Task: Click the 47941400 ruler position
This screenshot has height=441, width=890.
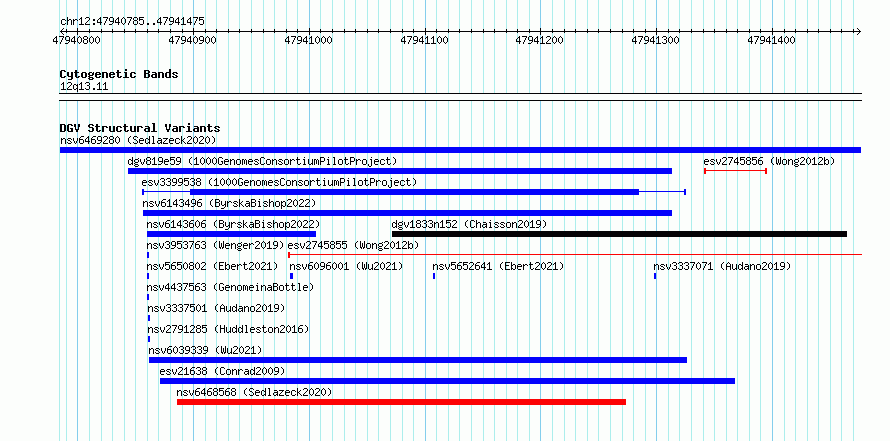Action: 771,41
